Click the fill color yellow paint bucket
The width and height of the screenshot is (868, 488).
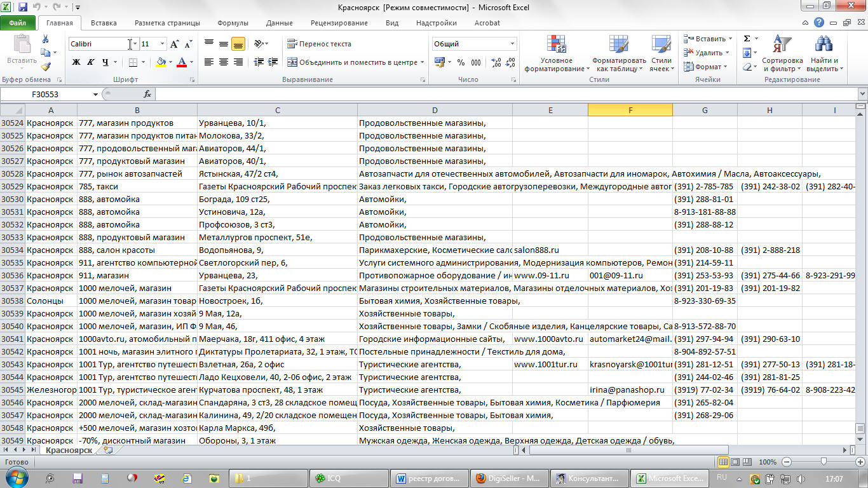(x=161, y=62)
